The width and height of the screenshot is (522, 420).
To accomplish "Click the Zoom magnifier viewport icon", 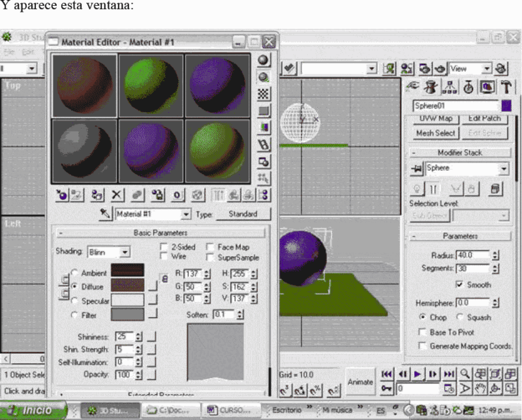I will (465, 374).
